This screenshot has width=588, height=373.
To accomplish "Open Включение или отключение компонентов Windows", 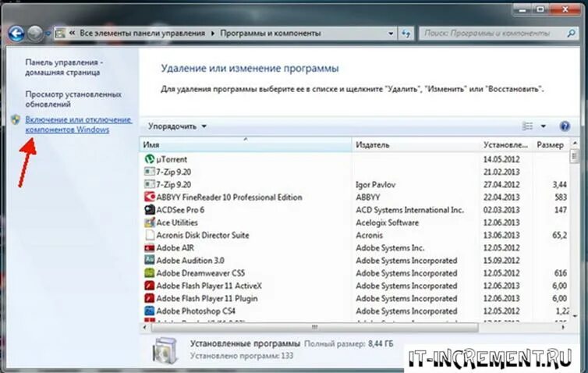I will pyautogui.click(x=78, y=125).
